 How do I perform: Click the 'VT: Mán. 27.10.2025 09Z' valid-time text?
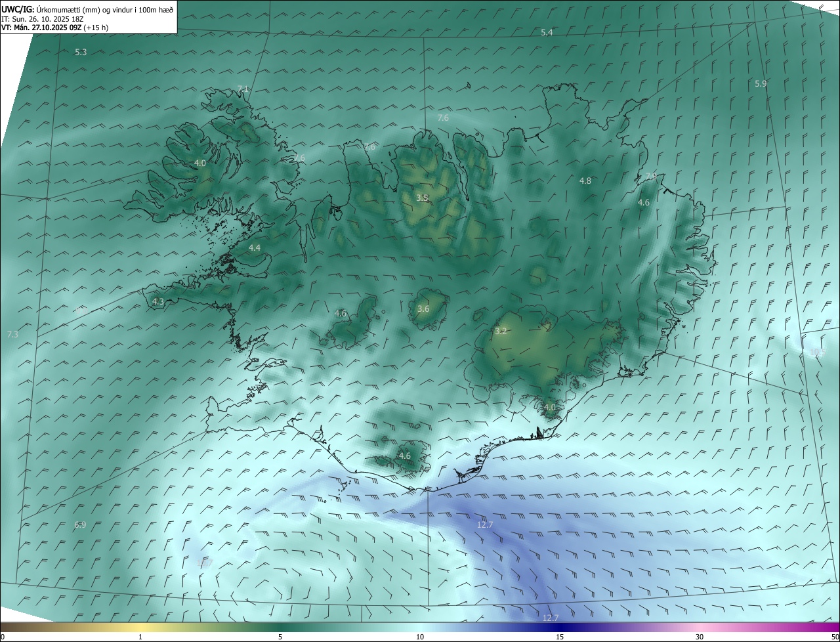click(41, 28)
